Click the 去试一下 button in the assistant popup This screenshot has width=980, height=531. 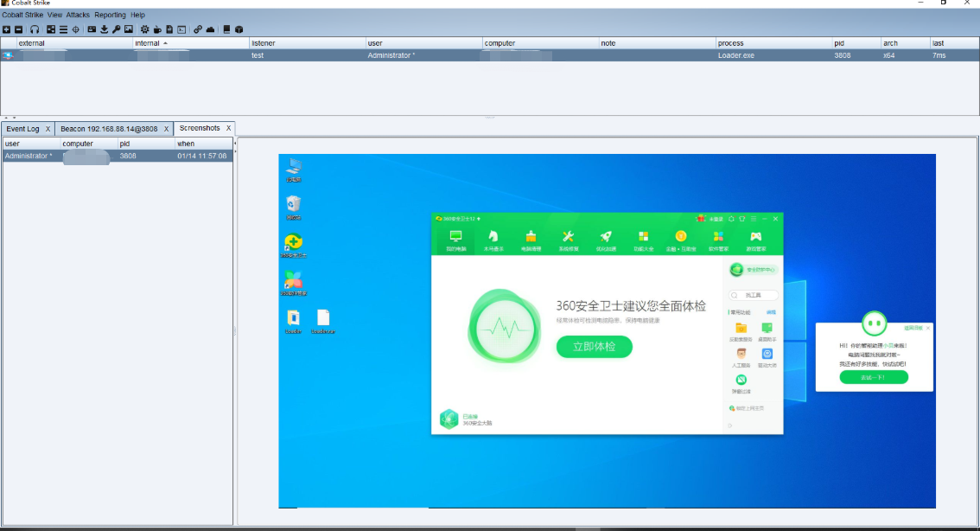[x=874, y=377]
